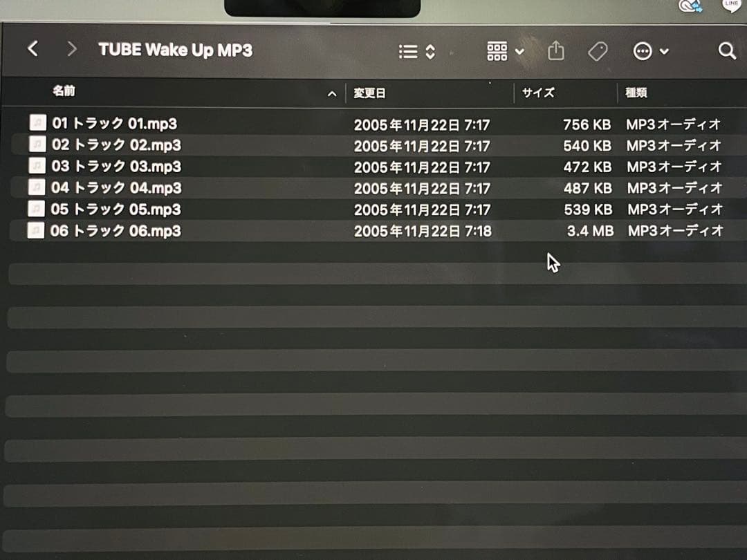This screenshot has width=747, height=560.
Task: Click the file icon of 01 トラック 01.mp3
Action: pos(37,124)
